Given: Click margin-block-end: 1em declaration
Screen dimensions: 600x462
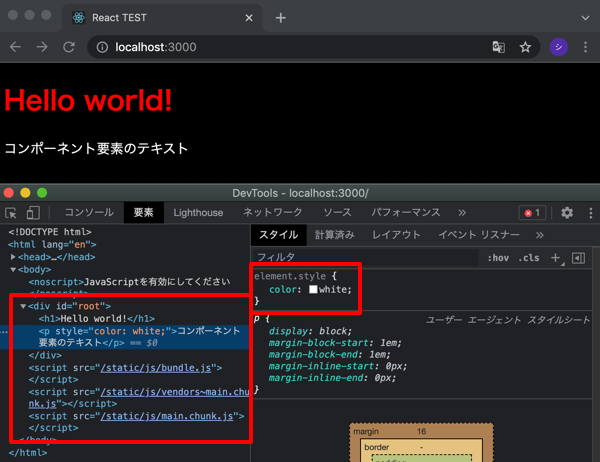Looking at the screenshot, I should 329,354.
